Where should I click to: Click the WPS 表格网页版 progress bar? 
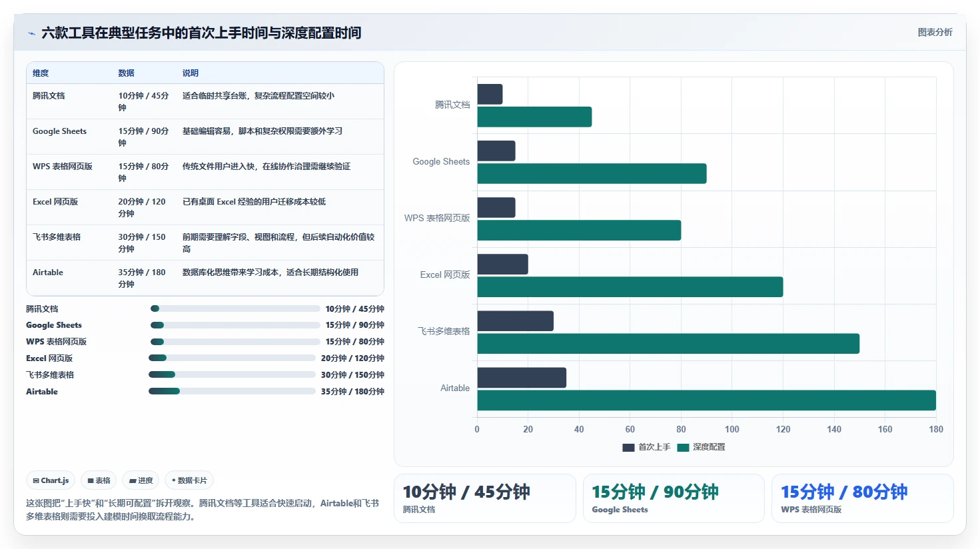tap(235, 342)
